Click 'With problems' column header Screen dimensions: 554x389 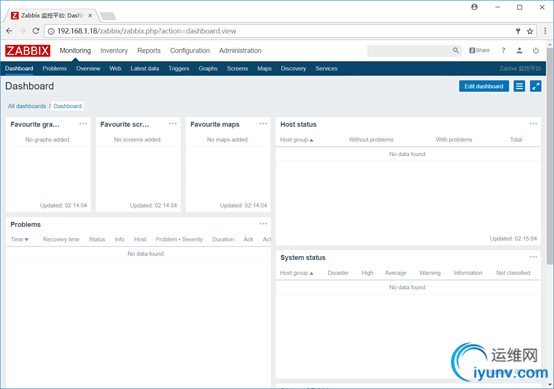coord(454,140)
